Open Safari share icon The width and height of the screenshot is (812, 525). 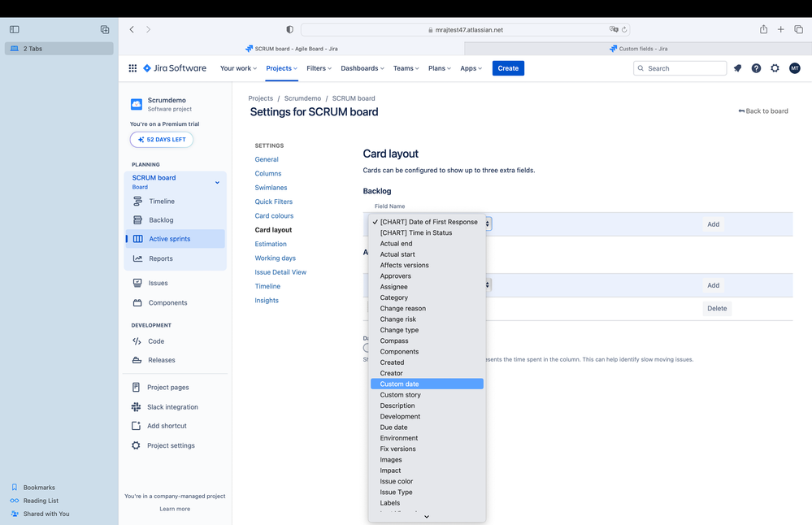763,29
